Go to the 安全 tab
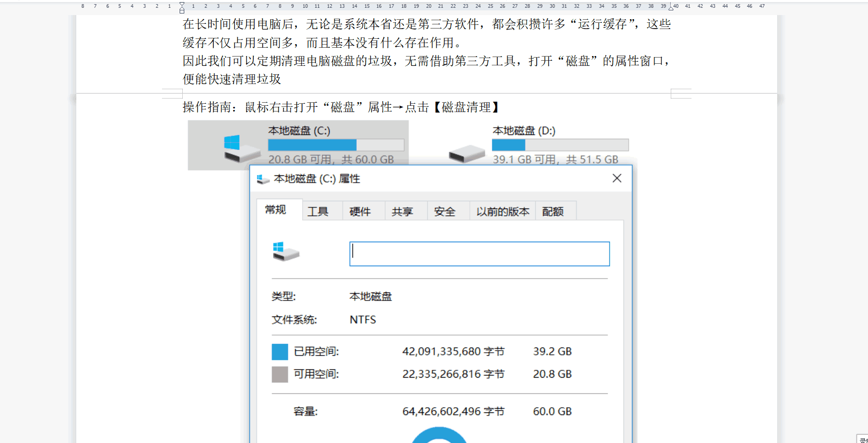This screenshot has width=868, height=443. [x=444, y=212]
